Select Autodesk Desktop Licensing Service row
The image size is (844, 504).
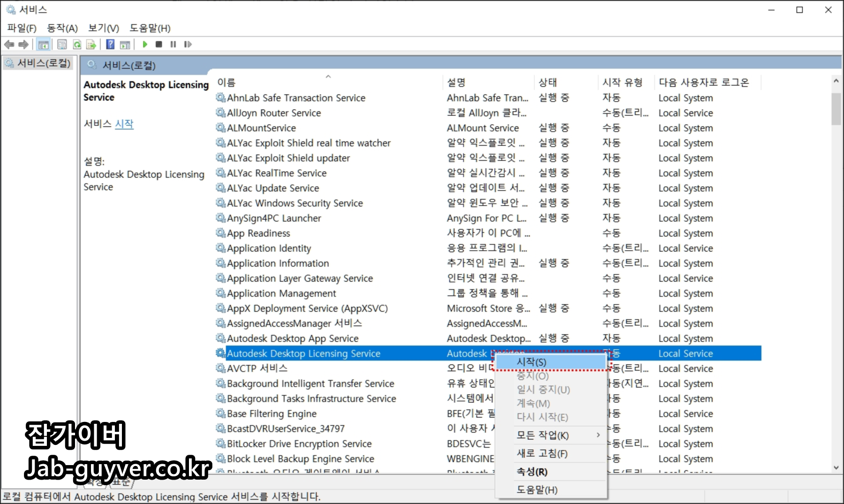(488, 354)
